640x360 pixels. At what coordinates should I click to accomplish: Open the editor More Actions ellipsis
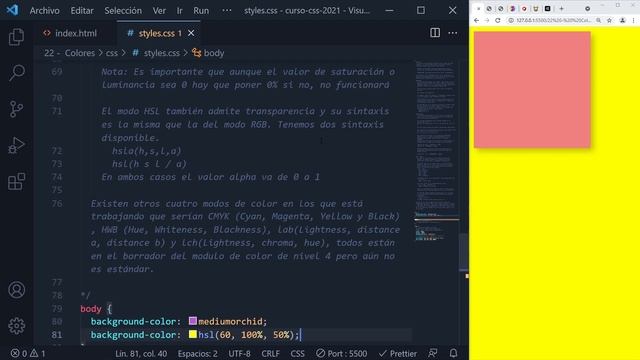tap(453, 33)
